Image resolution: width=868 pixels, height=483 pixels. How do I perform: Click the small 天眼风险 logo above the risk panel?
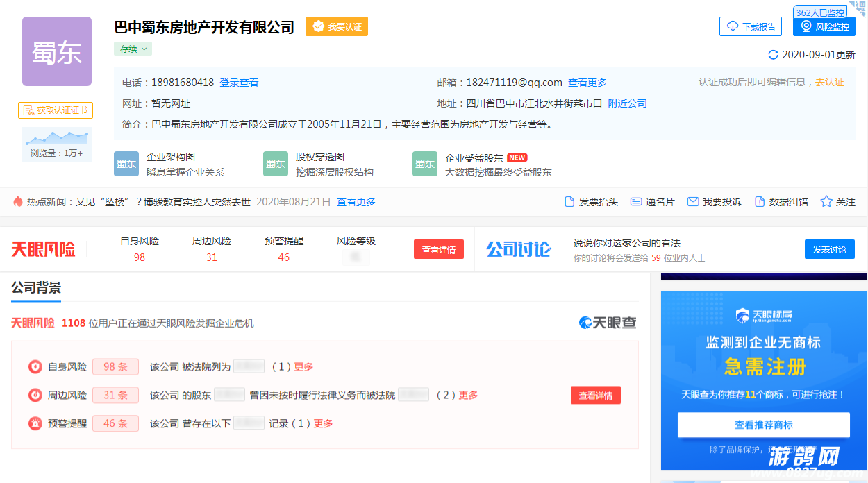(x=33, y=323)
